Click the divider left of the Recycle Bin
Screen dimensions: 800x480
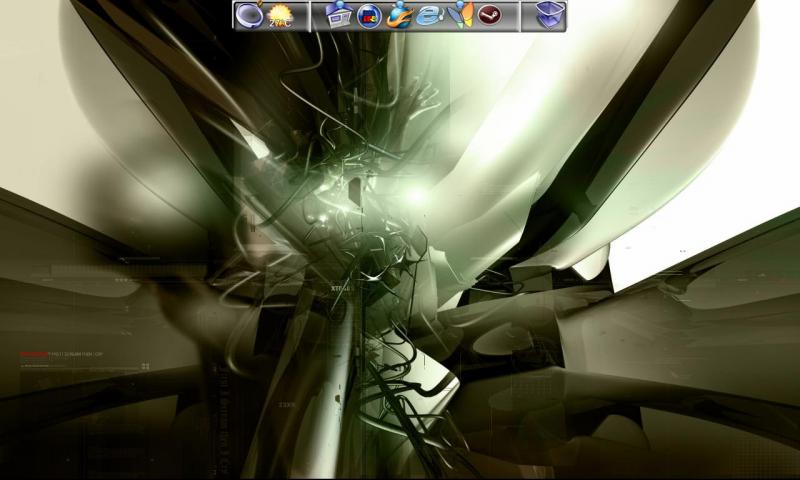click(x=519, y=16)
